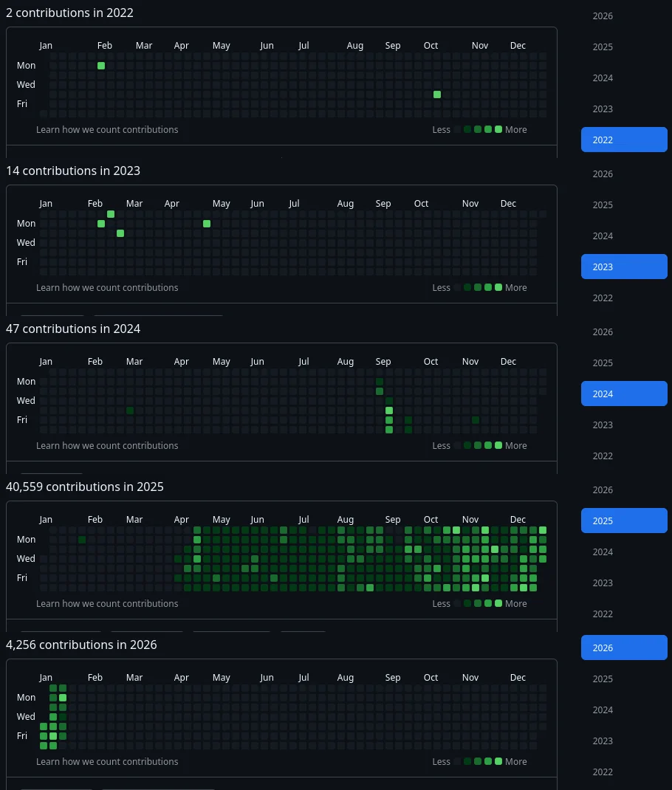This screenshot has width=672, height=790.
Task: Click the '2 contributions in 2022' heading
Action: coord(69,13)
